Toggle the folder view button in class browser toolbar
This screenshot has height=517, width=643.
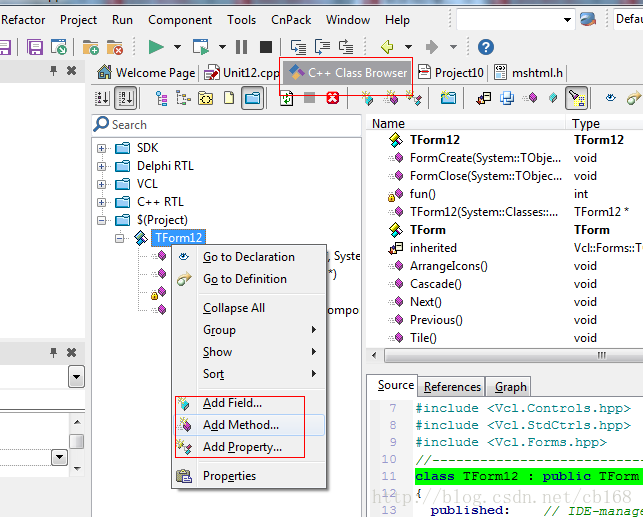(253, 98)
